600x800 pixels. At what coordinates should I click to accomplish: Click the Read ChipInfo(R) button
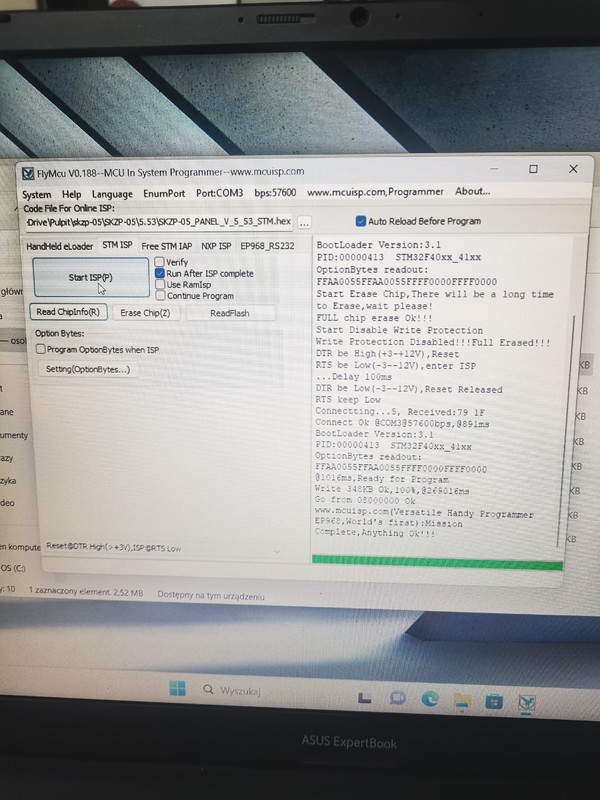point(68,312)
